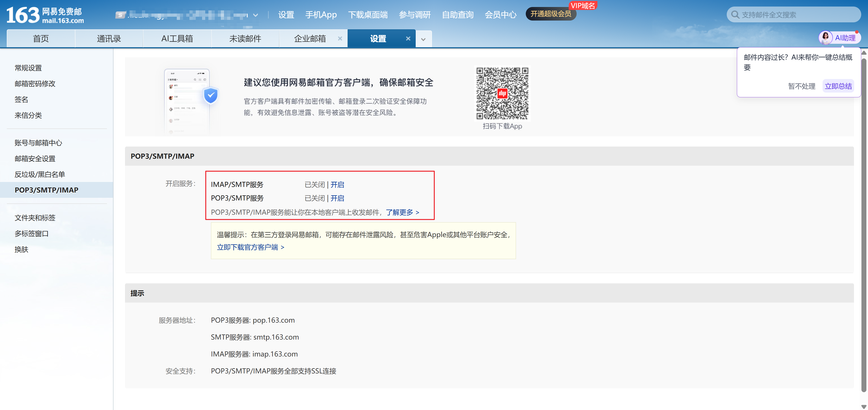The height and width of the screenshot is (410, 868).
Task: Click the 建议您使用网易邮箱官方客户端 heading
Action: (x=338, y=82)
